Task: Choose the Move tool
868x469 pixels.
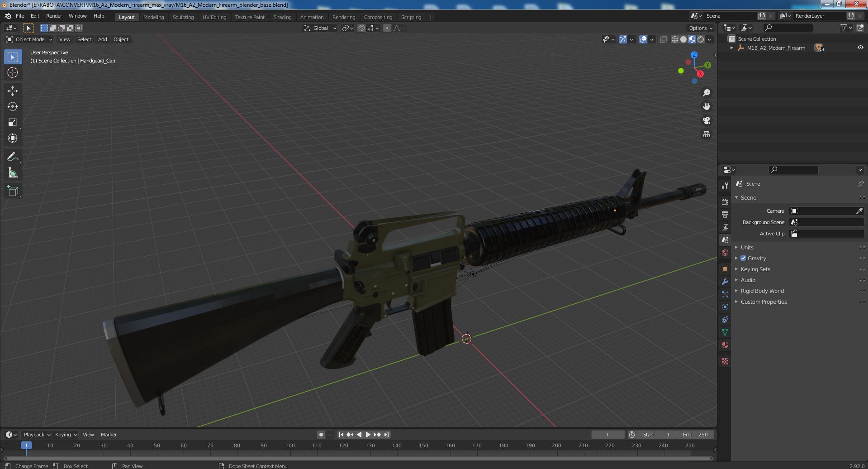Action: tap(13, 91)
